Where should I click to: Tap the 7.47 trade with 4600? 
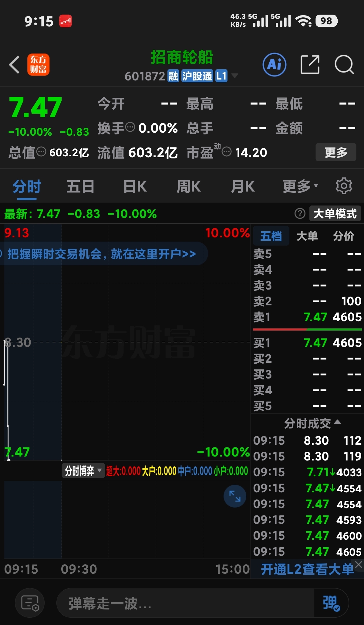[307, 535]
